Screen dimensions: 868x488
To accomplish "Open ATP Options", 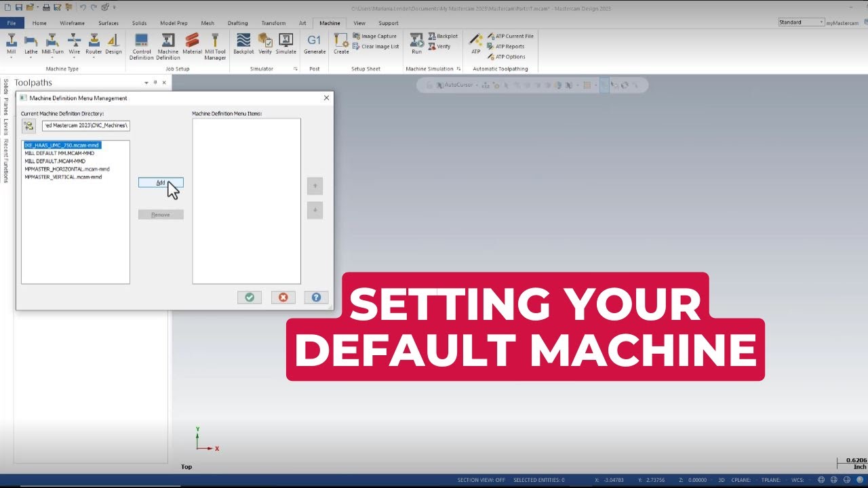I will 506,57.
